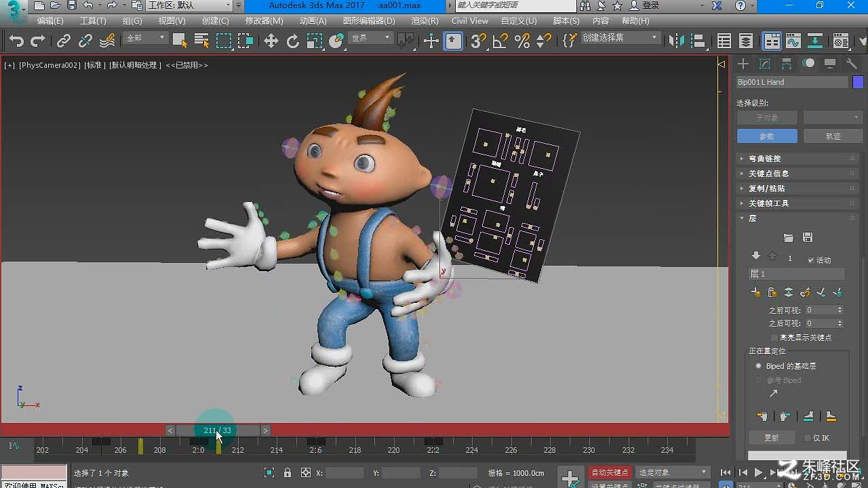Viewport: 868px width, 488px height.
Task: Select the Bind to Space Warp tool
Action: click(107, 41)
